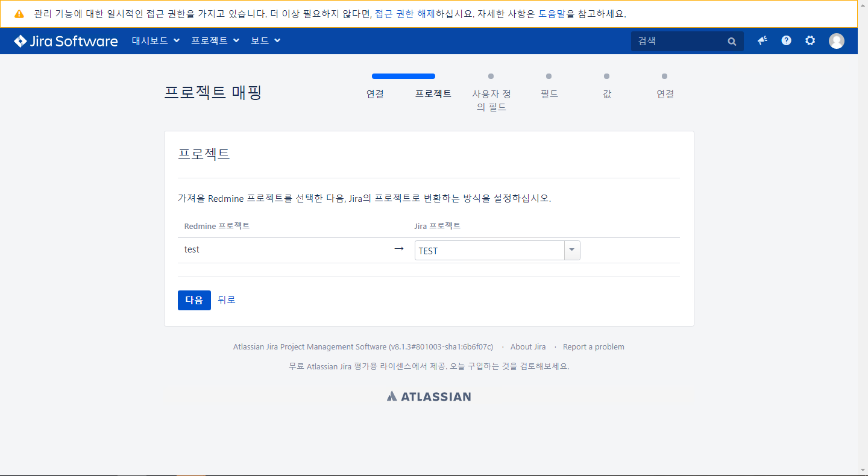This screenshot has height=476, width=868.
Task: Click the test Redmine project cell
Action: [192, 249]
